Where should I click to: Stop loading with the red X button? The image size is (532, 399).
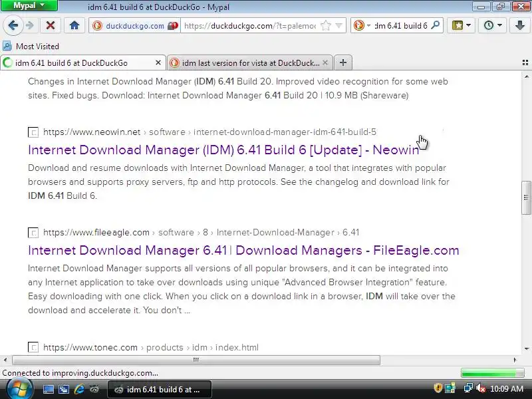[51, 25]
